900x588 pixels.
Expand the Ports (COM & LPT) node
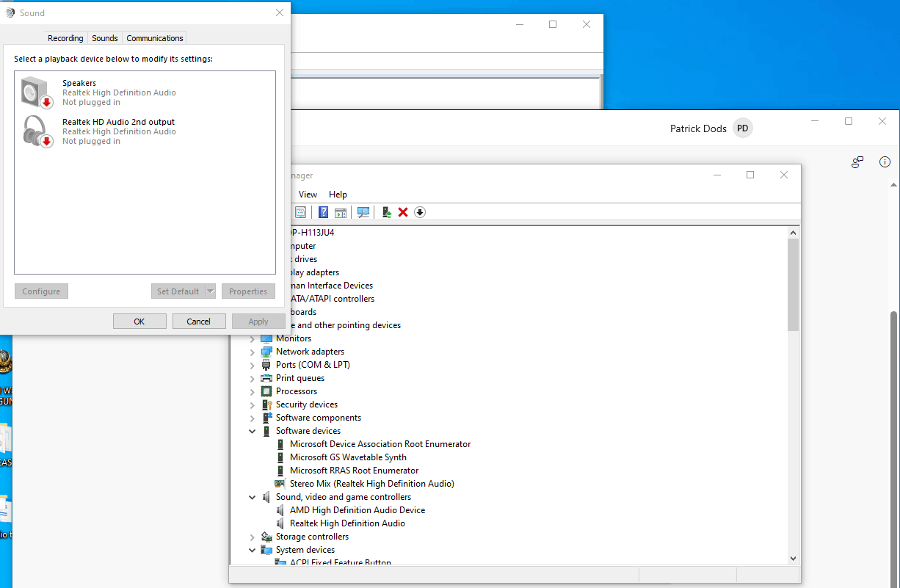point(253,365)
